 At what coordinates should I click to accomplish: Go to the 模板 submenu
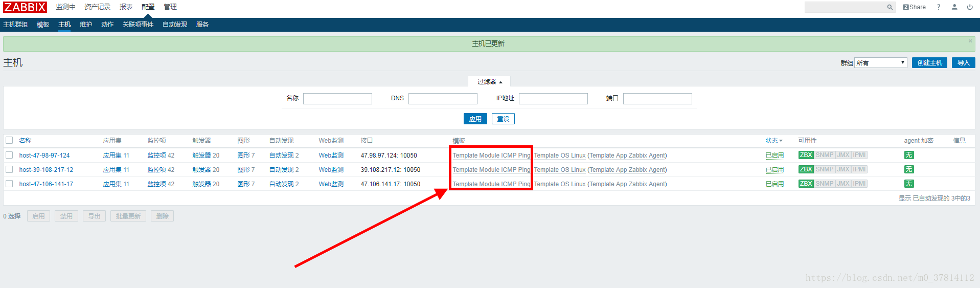point(43,25)
